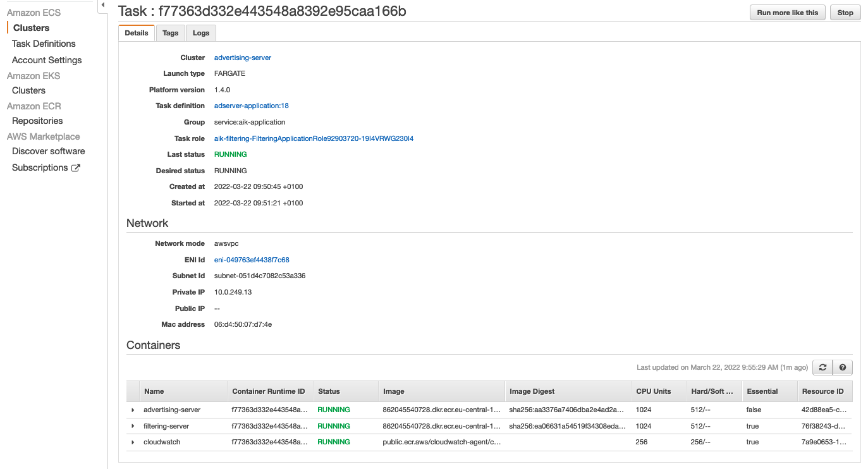Viewport: 868px width, 469px height.
Task: Select the advertising-server container name
Action: tap(172, 410)
